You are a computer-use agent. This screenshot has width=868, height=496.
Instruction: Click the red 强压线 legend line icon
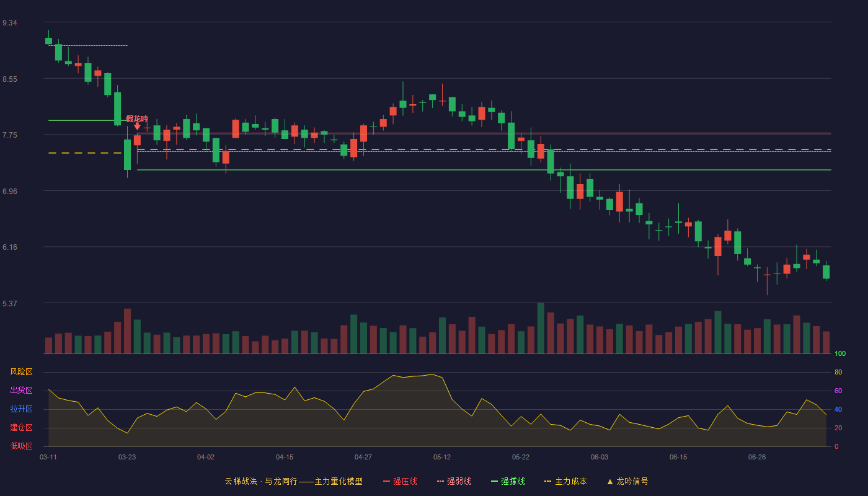pyautogui.click(x=387, y=482)
